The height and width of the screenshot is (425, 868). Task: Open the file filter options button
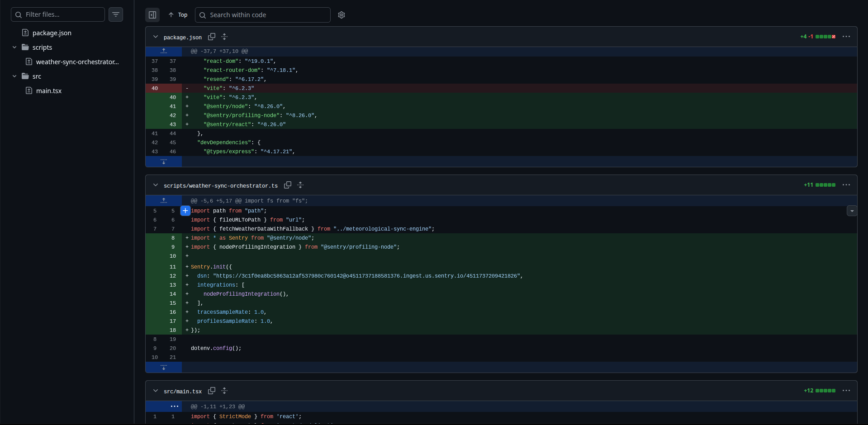click(x=116, y=14)
